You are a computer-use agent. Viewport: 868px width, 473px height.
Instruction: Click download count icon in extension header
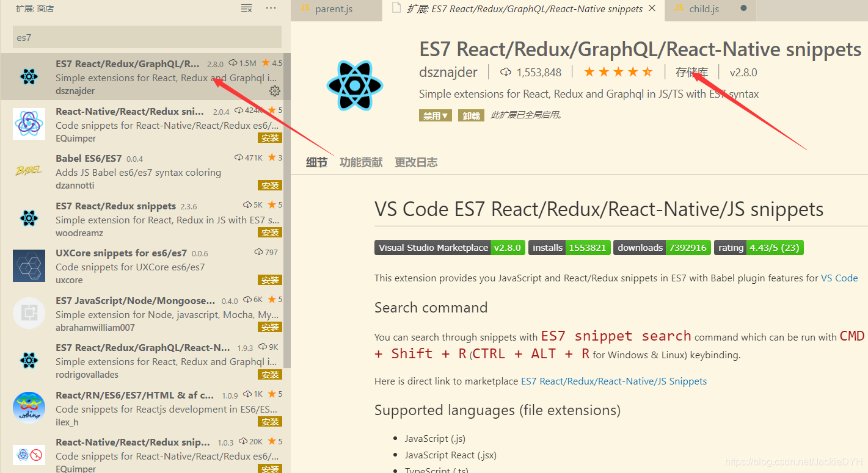point(506,73)
